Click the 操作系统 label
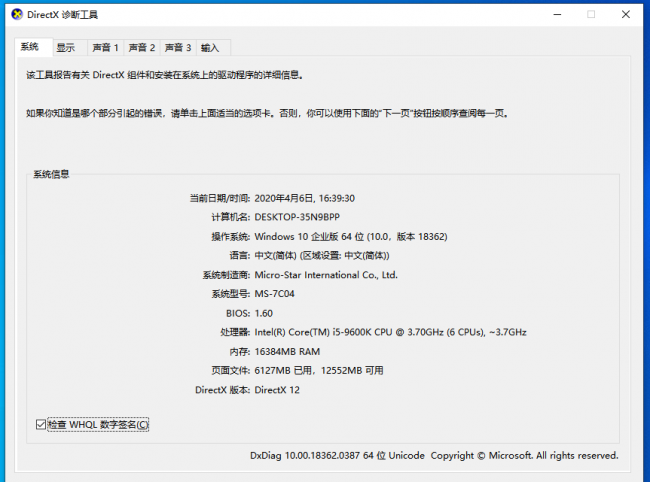The image size is (650, 482). 231,237
